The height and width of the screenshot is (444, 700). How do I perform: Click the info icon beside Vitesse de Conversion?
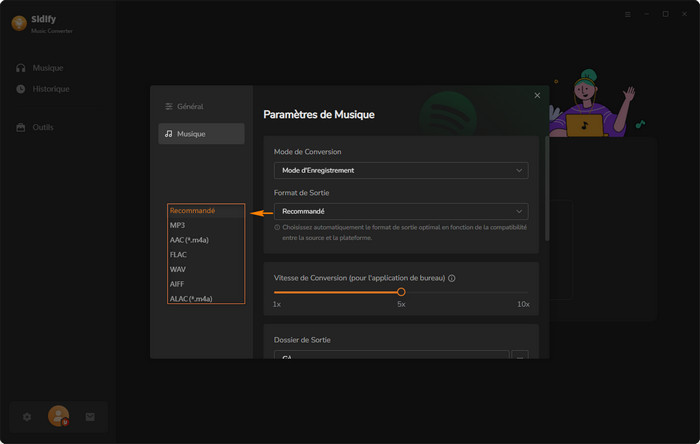point(452,278)
